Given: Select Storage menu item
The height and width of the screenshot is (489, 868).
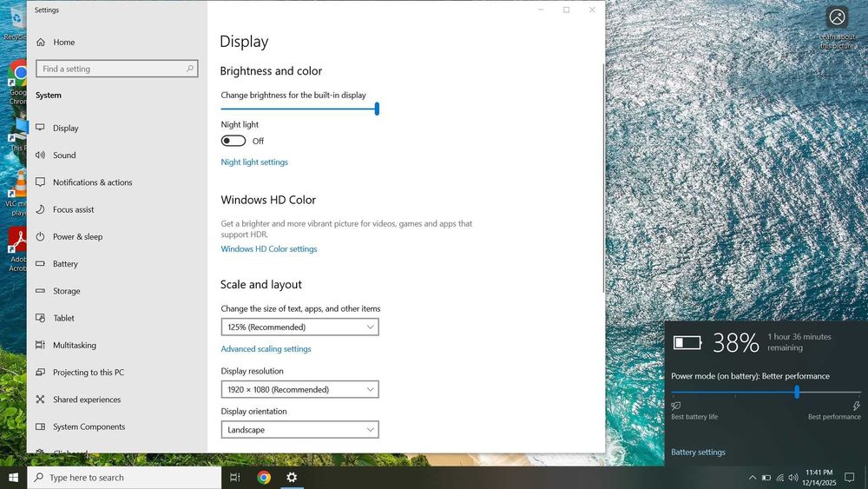Looking at the screenshot, I should point(67,291).
